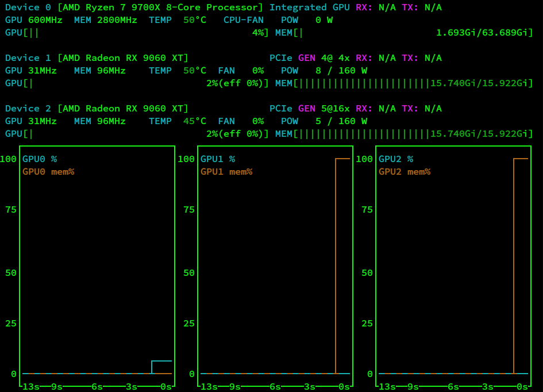
Task: Click the 'GPU1 mem%' legend label
Action: pos(226,172)
